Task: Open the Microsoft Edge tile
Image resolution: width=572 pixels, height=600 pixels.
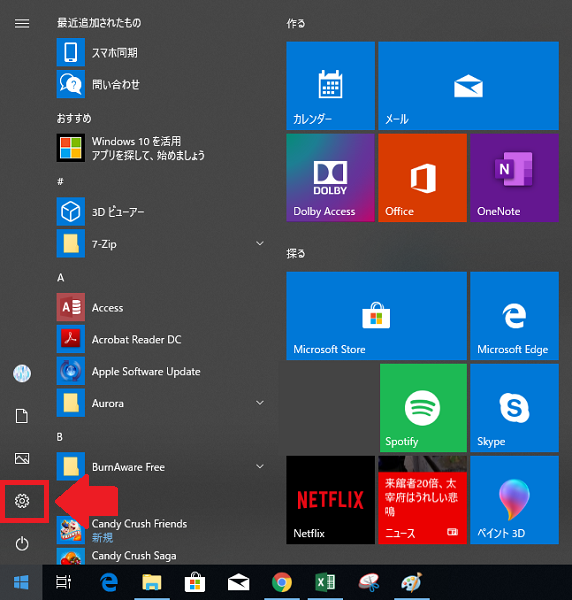Action: [514, 316]
